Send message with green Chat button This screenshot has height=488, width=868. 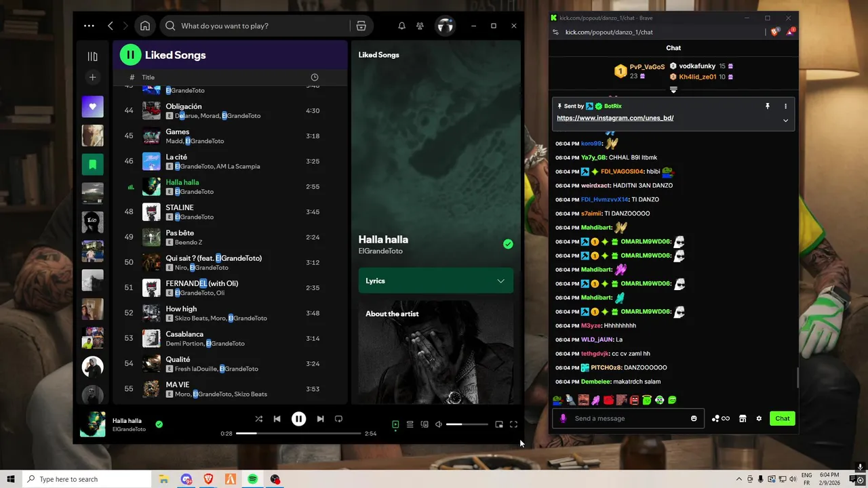point(782,418)
